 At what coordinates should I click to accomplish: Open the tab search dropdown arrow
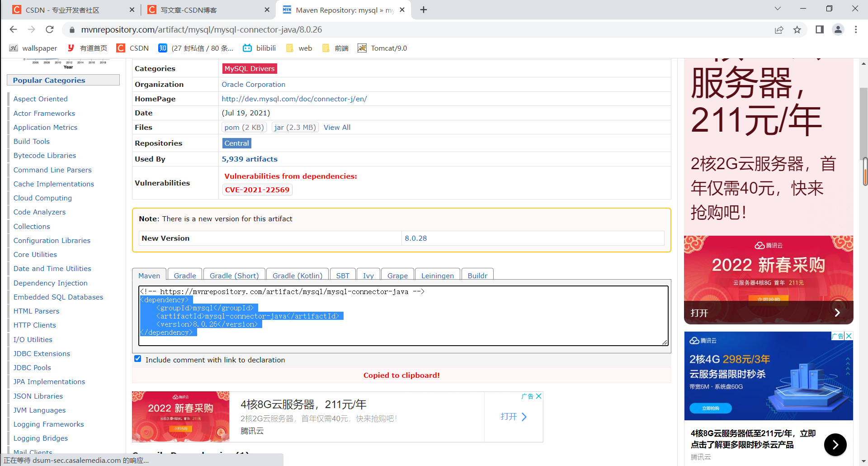pyautogui.click(x=778, y=9)
